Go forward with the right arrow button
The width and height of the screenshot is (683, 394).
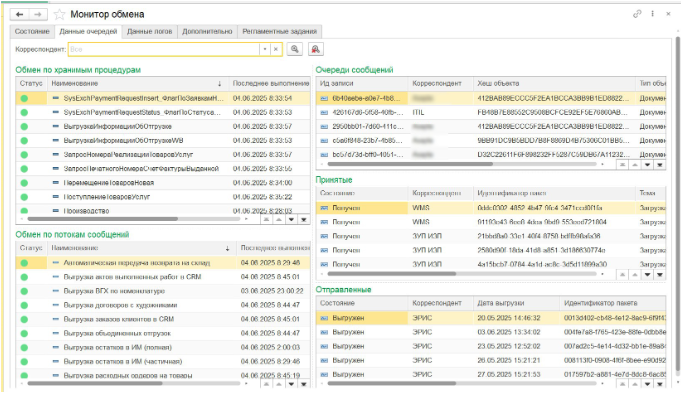click(38, 14)
